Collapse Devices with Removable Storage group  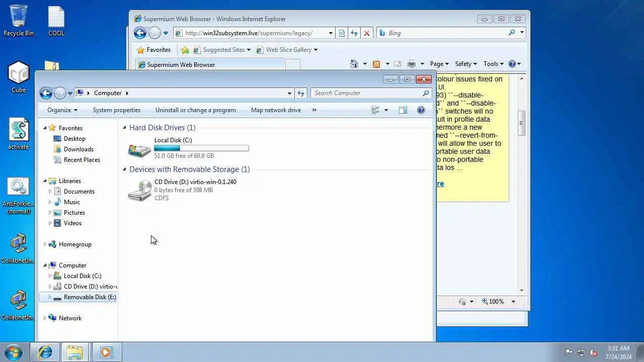pos(125,169)
